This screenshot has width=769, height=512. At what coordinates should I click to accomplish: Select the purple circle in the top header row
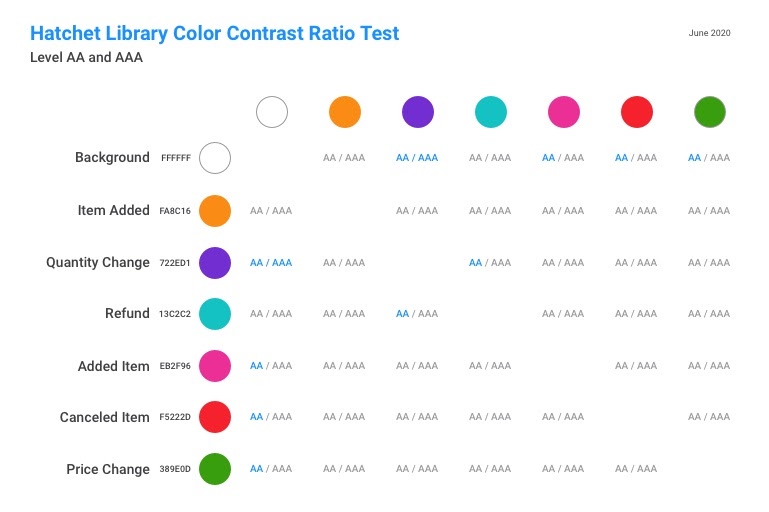418,112
